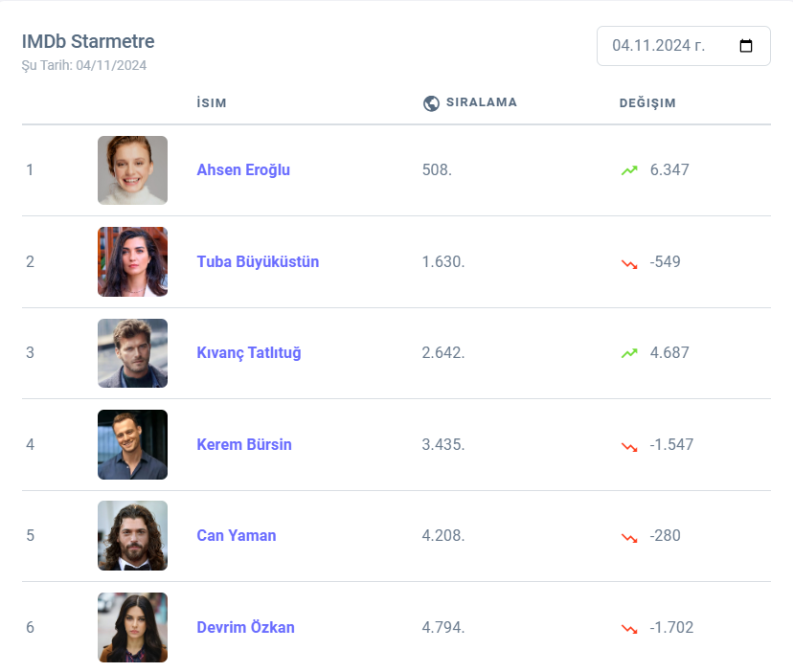The height and width of the screenshot is (672, 793).
Task: Click Can Yaman's red trending-down arrow
Action: click(x=629, y=536)
